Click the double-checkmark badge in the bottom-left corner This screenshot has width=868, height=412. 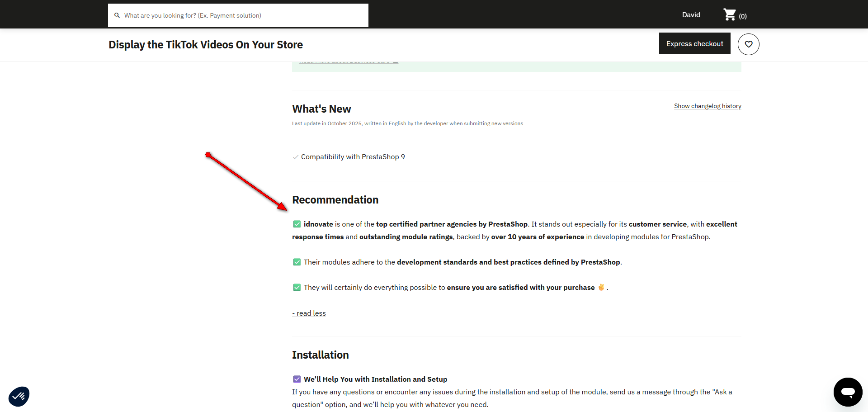pyautogui.click(x=19, y=396)
